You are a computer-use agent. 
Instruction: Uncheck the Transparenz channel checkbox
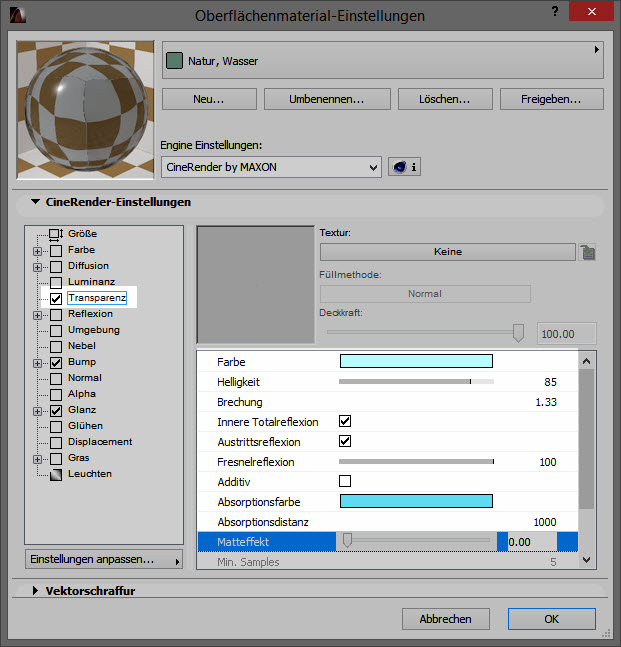[x=56, y=298]
